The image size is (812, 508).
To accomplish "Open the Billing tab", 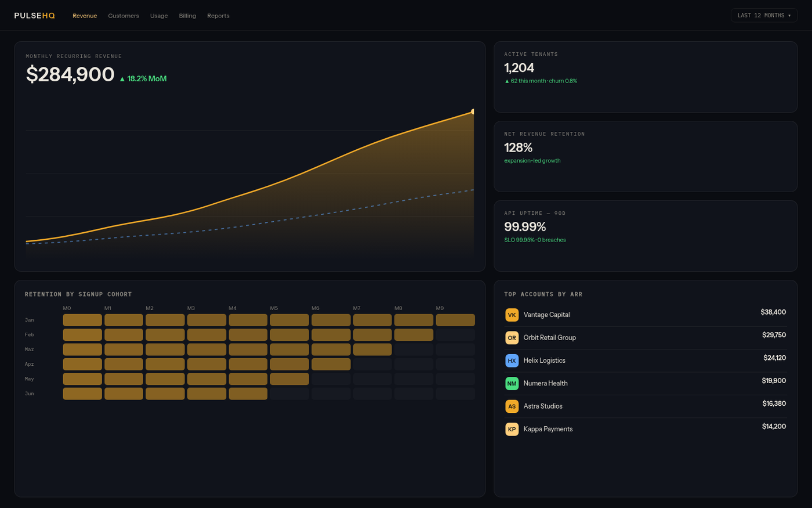I will pos(187,16).
